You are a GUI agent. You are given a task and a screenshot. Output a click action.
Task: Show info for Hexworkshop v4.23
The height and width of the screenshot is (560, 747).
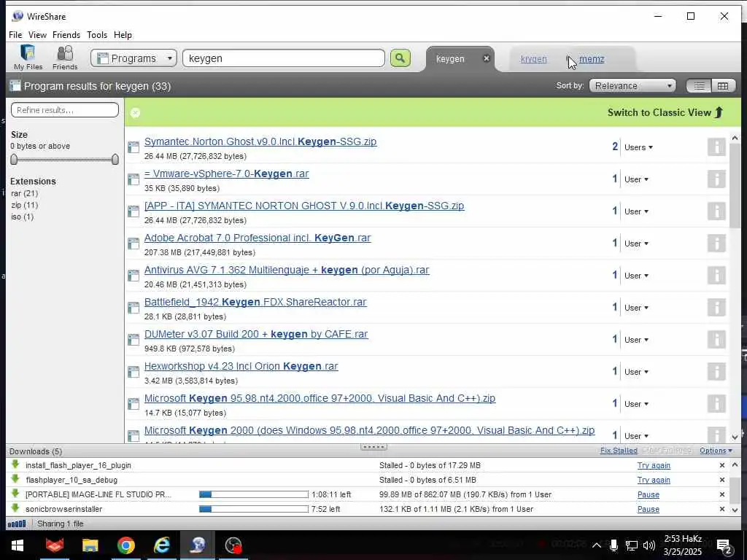click(716, 371)
